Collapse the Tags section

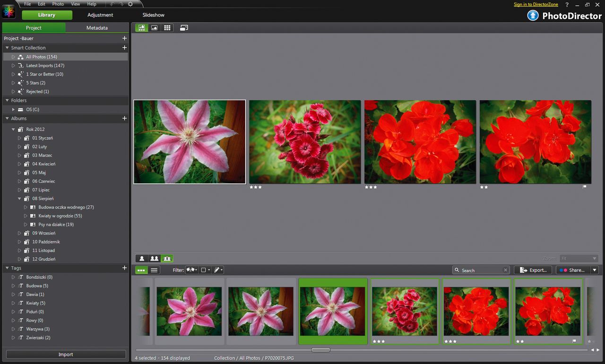pos(7,268)
